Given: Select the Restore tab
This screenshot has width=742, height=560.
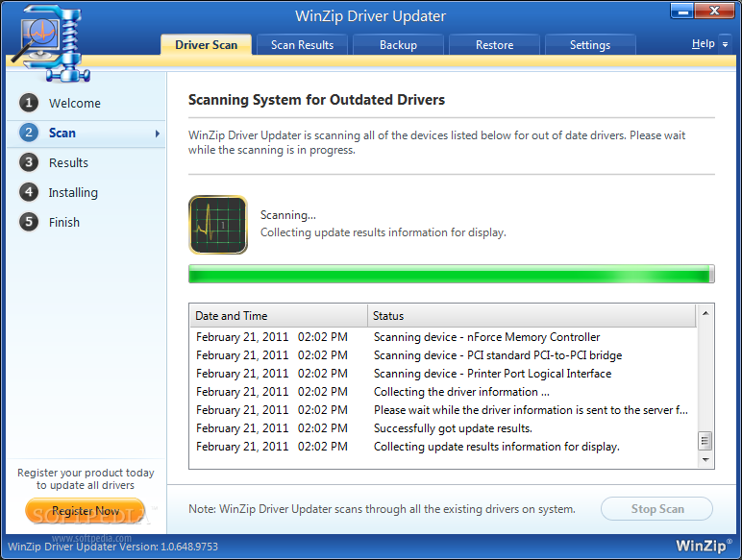Looking at the screenshot, I should pyautogui.click(x=494, y=45).
